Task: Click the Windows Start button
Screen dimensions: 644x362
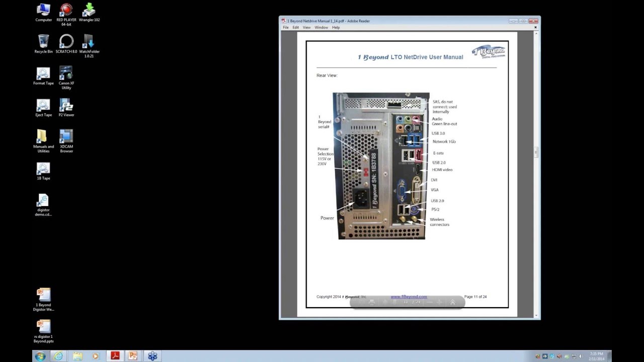Action: (40, 356)
